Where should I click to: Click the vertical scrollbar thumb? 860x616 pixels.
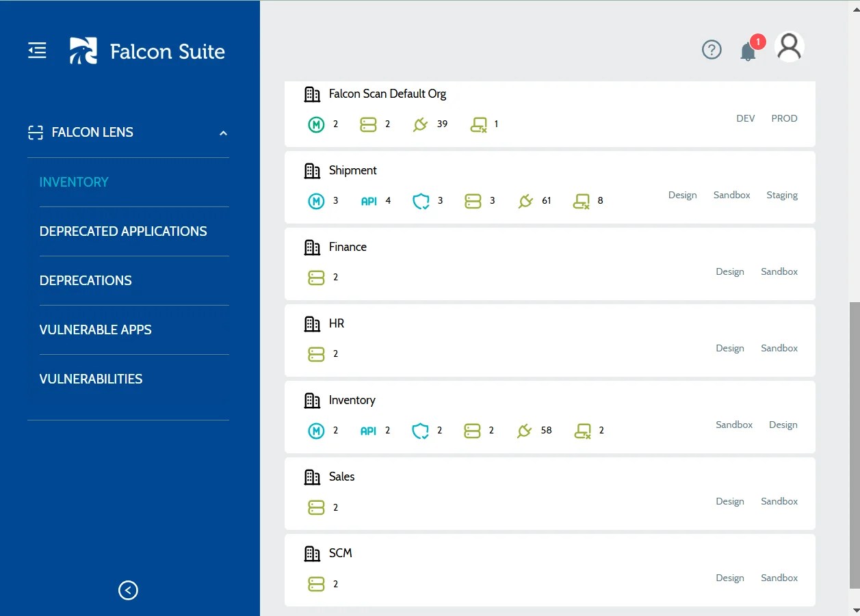854,444
